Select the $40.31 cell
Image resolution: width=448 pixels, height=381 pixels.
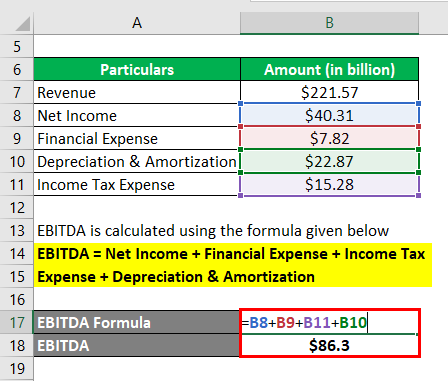329,115
